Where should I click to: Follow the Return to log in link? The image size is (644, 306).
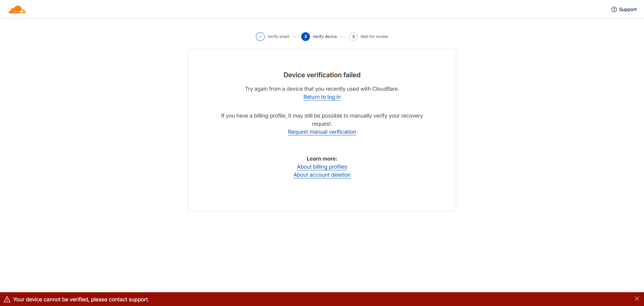pyautogui.click(x=322, y=97)
